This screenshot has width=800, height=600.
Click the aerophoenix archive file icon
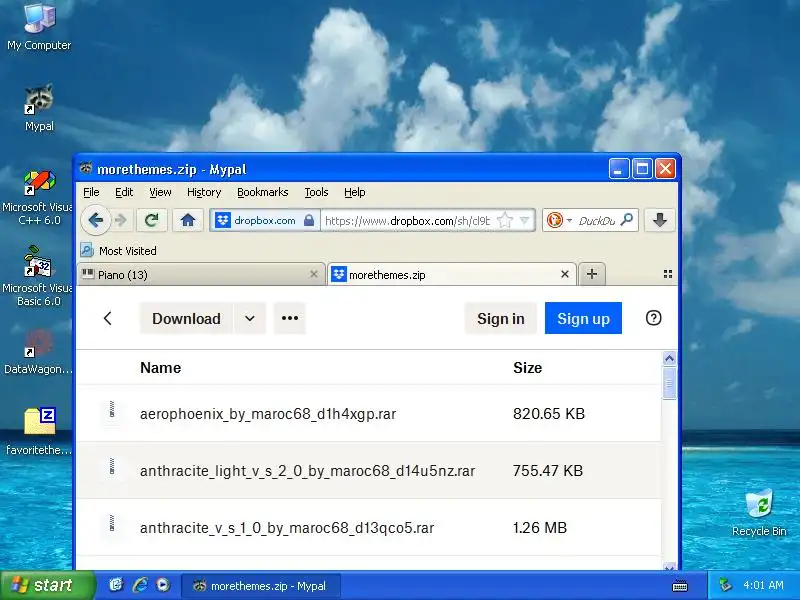click(x=112, y=410)
